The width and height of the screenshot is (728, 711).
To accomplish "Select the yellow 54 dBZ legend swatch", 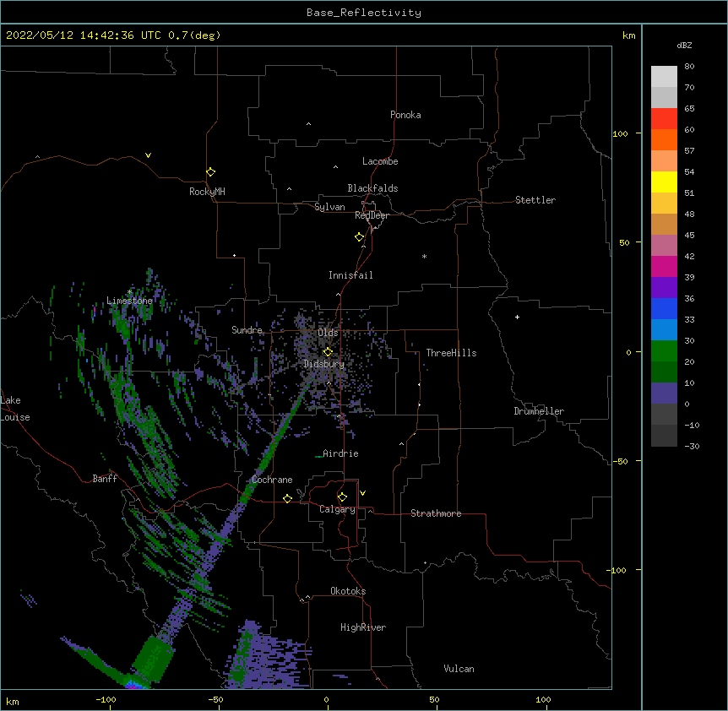I will [664, 182].
